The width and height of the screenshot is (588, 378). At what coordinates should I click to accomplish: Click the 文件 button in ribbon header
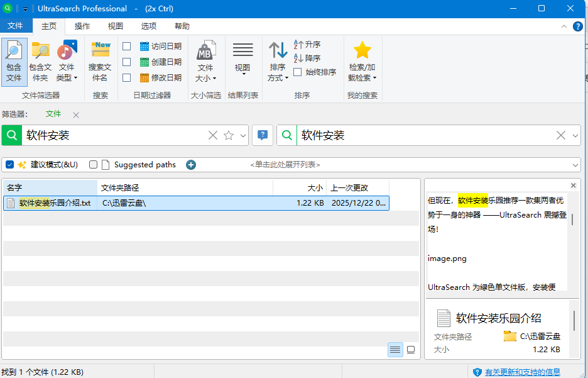click(15, 26)
